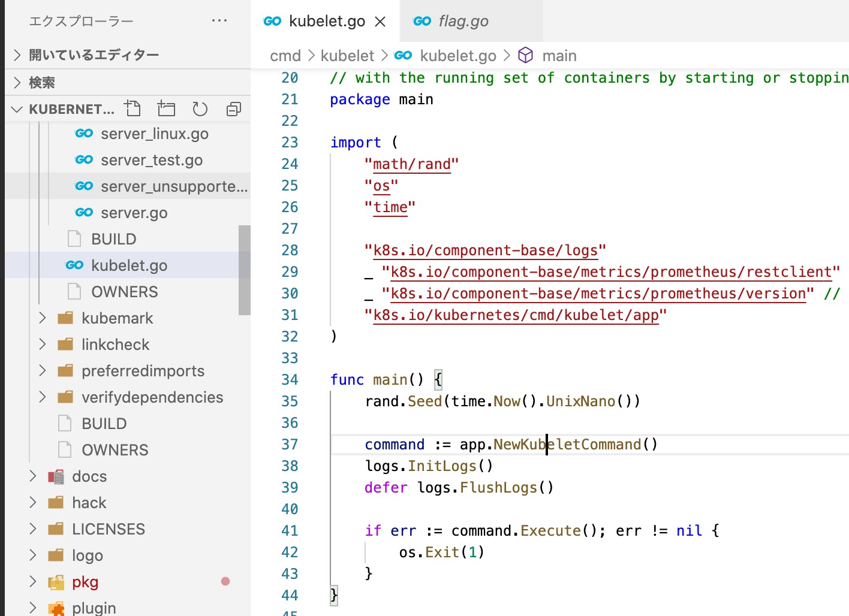Click the file icon of cmd/kubelet BUILD
This screenshot has height=616, width=849.
(x=74, y=238)
